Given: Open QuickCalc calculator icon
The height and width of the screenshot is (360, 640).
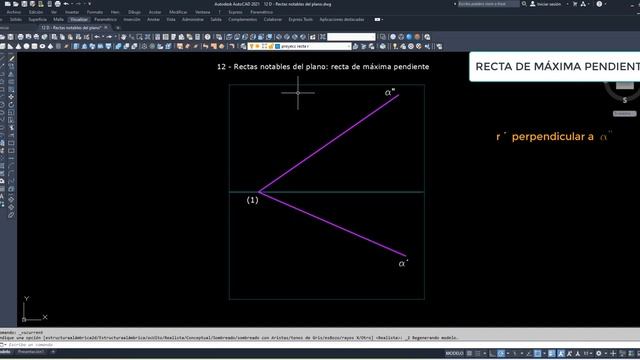Looking at the screenshot, I should 198,37.
